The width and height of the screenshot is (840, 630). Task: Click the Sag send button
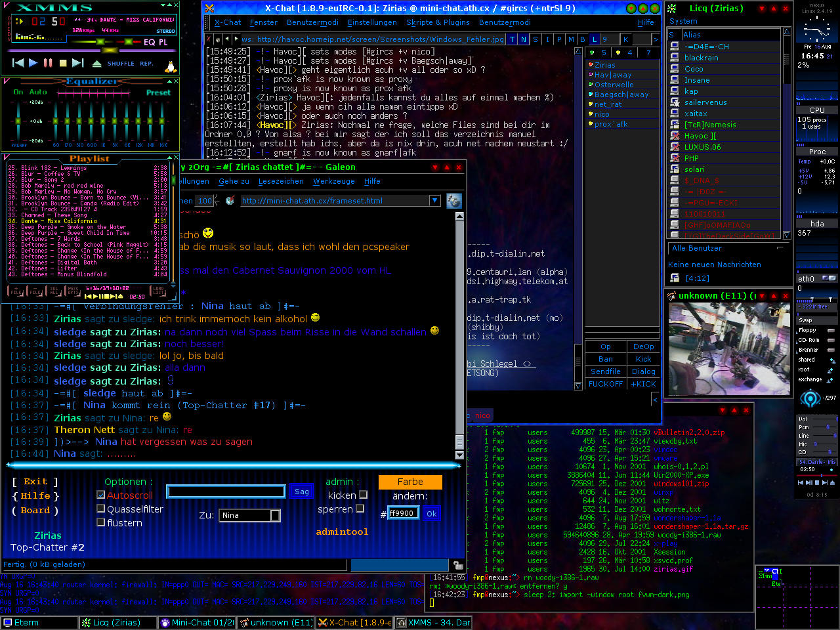pyautogui.click(x=302, y=491)
